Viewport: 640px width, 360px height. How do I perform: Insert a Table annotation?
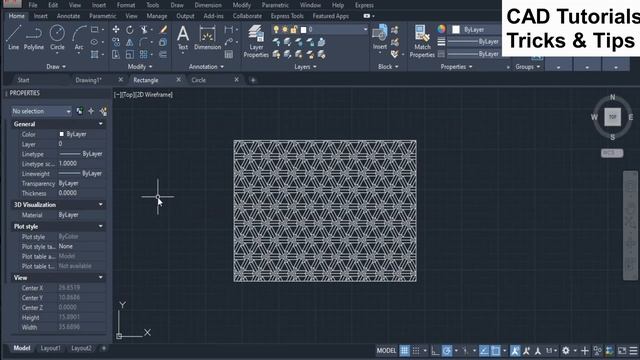pyautogui.click(x=229, y=54)
